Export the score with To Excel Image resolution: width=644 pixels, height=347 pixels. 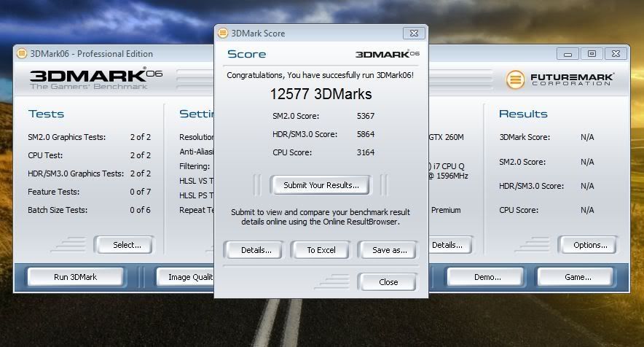point(321,250)
